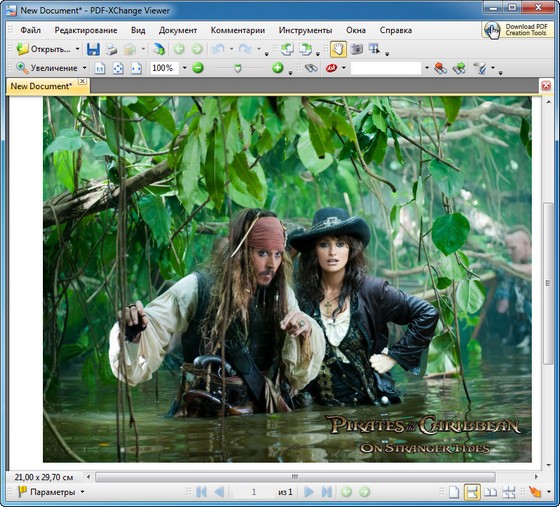Click the green Zoom Out minus button
This screenshot has height=507, width=560.
[198, 67]
